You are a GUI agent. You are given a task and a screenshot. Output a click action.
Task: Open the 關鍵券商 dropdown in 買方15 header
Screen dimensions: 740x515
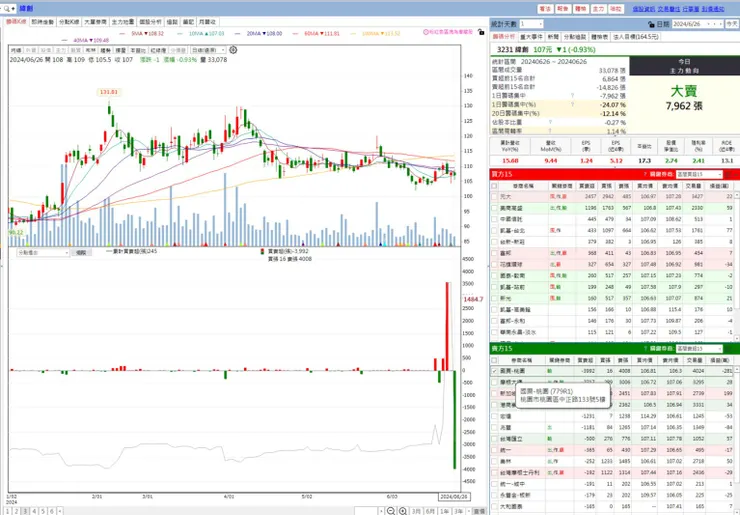pos(698,174)
